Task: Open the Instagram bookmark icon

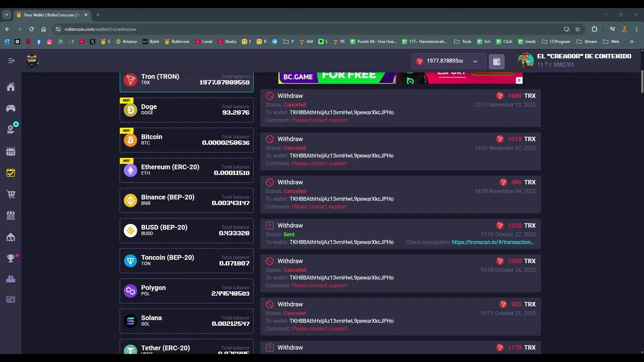Action: tap(49, 42)
